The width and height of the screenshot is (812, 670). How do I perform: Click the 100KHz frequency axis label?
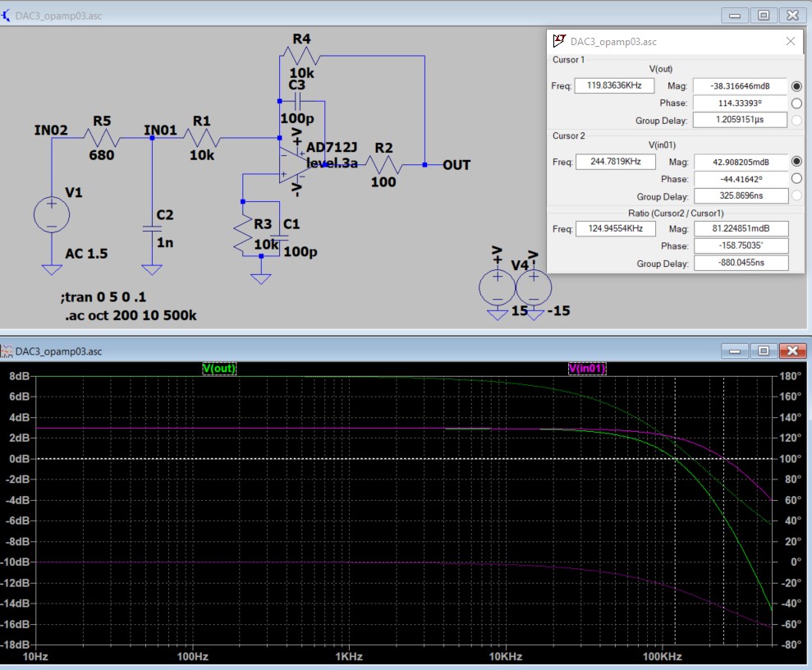pos(662,657)
